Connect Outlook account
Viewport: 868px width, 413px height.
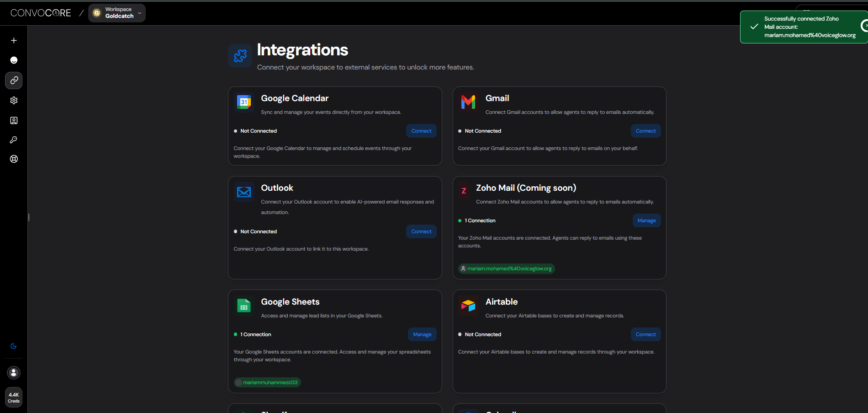421,231
